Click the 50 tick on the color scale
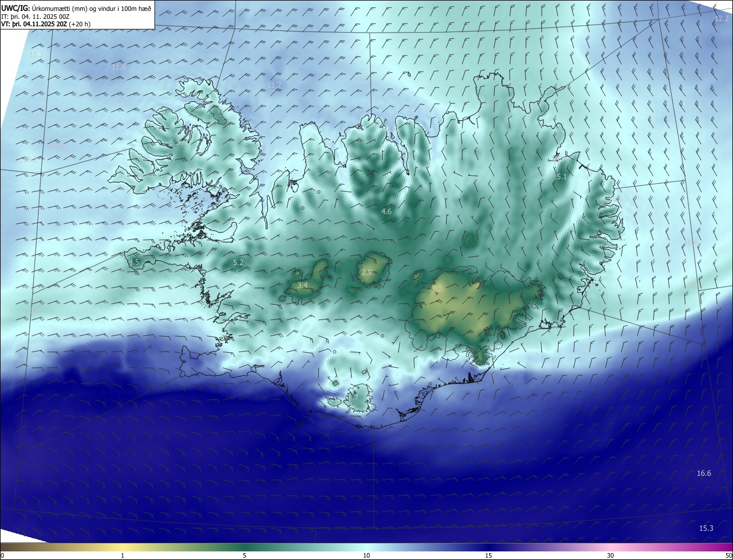The image size is (733, 560). point(728,556)
